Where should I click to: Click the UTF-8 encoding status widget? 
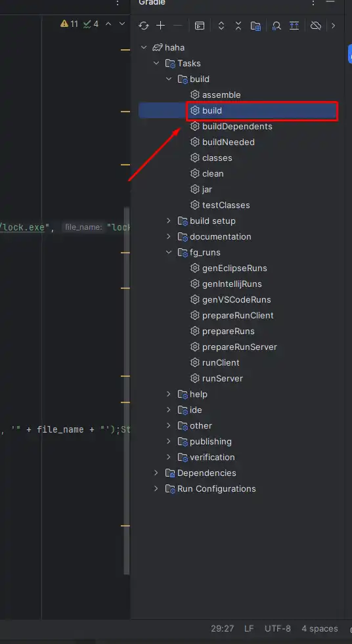tap(278, 629)
